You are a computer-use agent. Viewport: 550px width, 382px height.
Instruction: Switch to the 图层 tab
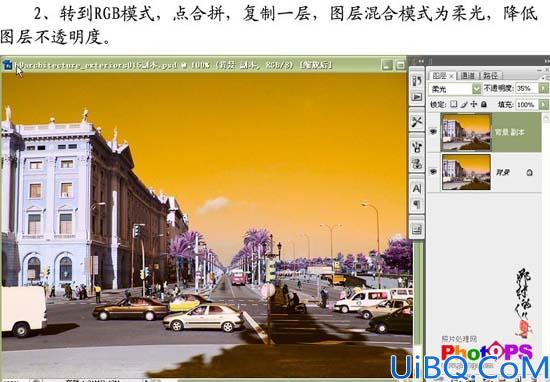pyautogui.click(x=439, y=75)
